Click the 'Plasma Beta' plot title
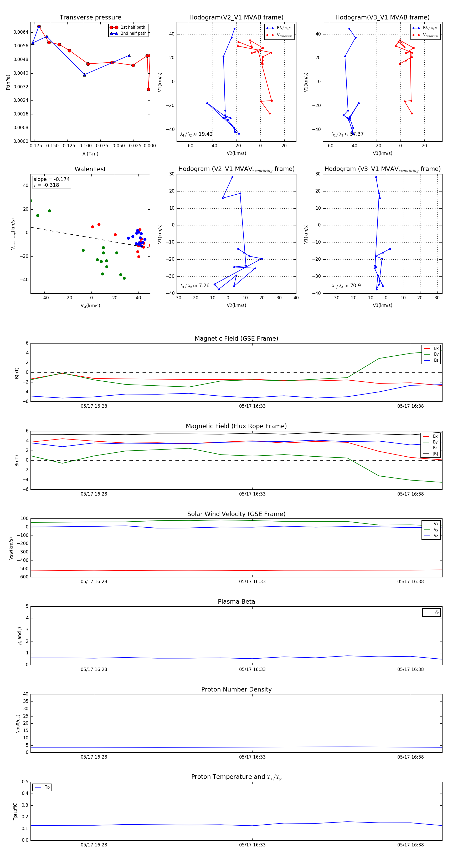Image resolution: width=473 pixels, height=868 pixels. [x=236, y=602]
